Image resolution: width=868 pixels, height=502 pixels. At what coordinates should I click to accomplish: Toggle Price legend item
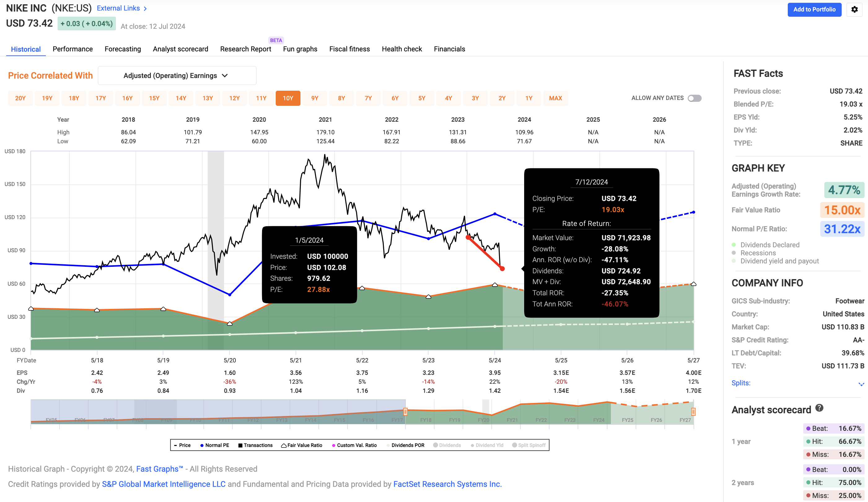coord(182,445)
